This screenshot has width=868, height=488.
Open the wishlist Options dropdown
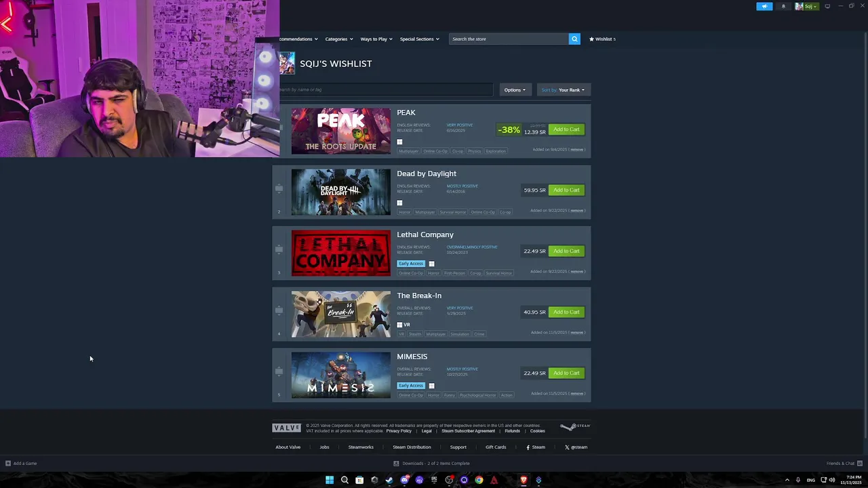[515, 89]
